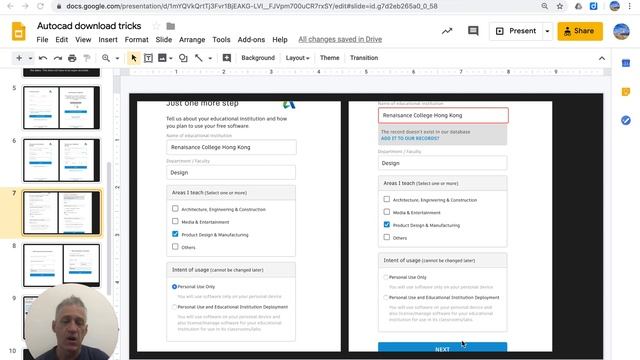Open the Tools menu
Image resolution: width=640 pixels, height=360 pixels.
click(221, 40)
